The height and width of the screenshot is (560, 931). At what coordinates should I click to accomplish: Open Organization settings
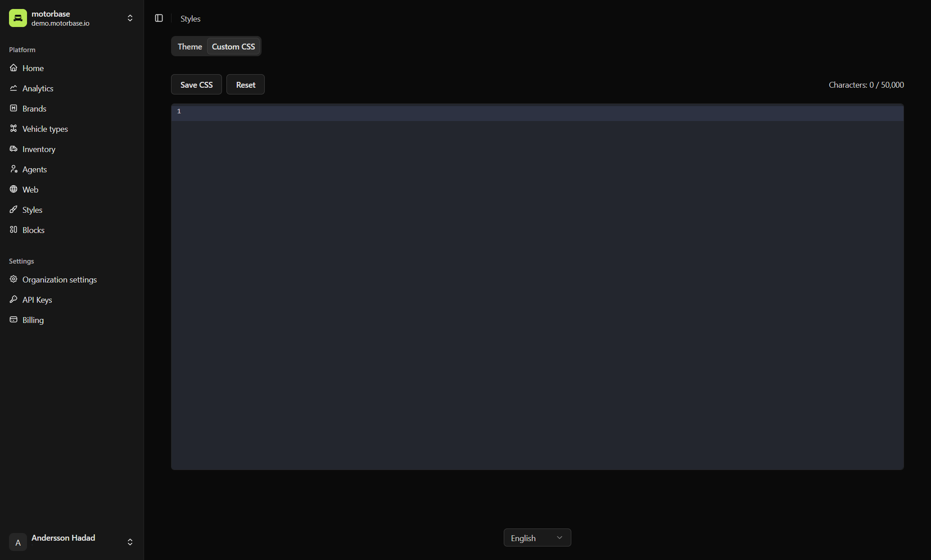tap(72, 279)
